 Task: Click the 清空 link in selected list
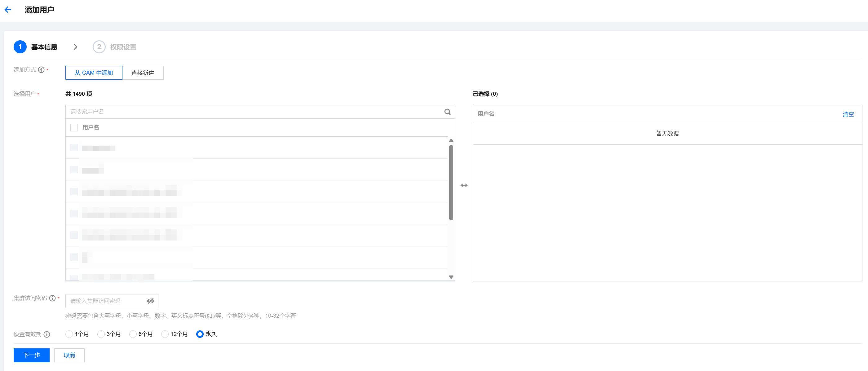pos(848,114)
